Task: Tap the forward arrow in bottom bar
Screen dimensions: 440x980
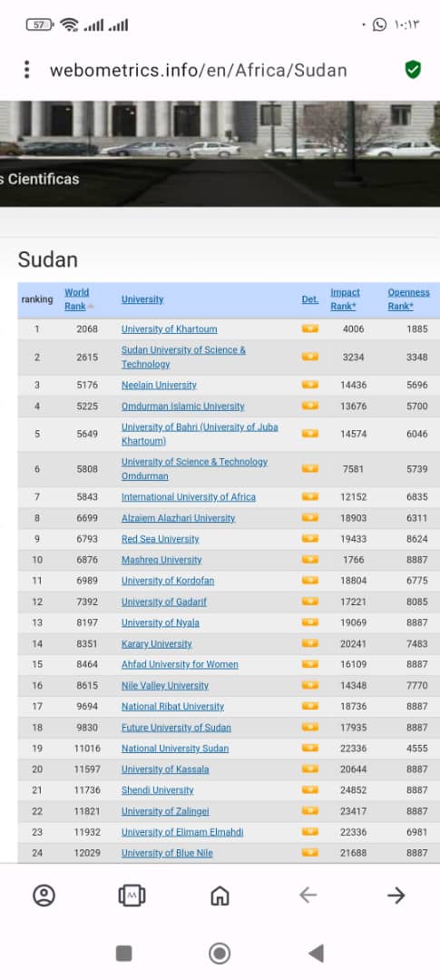Action: [x=396, y=896]
